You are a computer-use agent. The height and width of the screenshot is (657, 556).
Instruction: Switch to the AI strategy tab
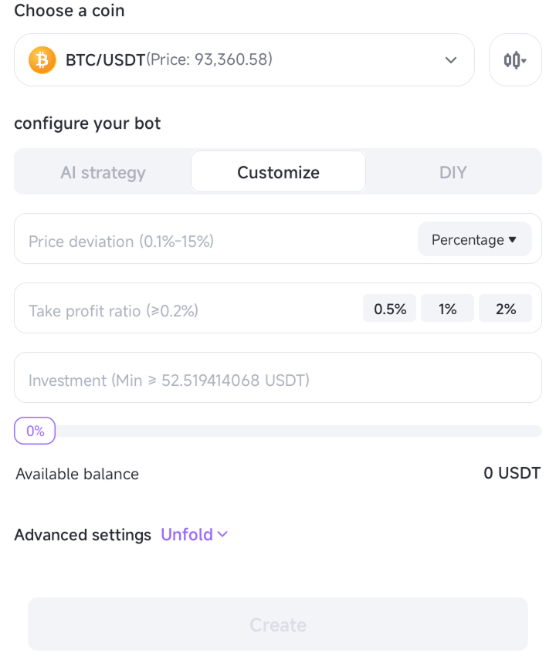point(103,172)
